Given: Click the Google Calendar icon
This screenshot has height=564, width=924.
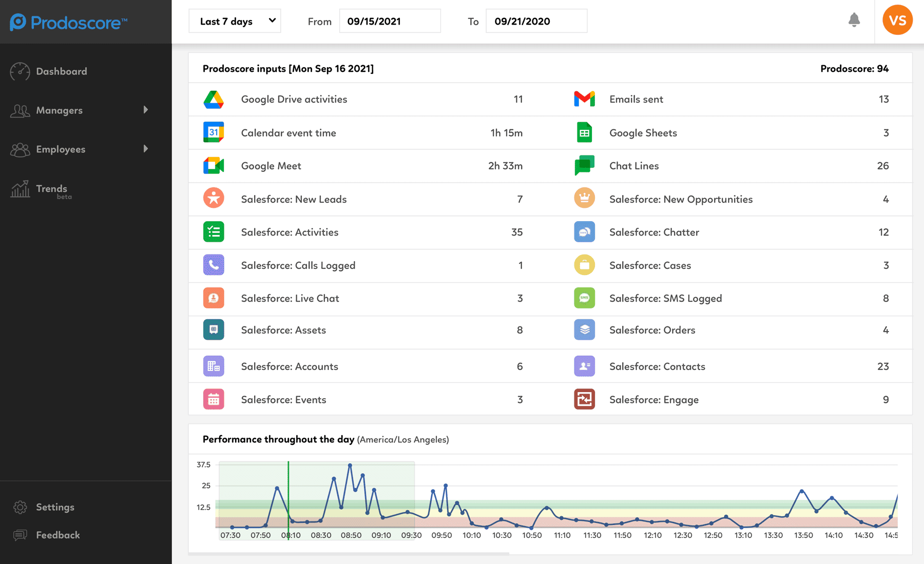Looking at the screenshot, I should click(x=214, y=132).
